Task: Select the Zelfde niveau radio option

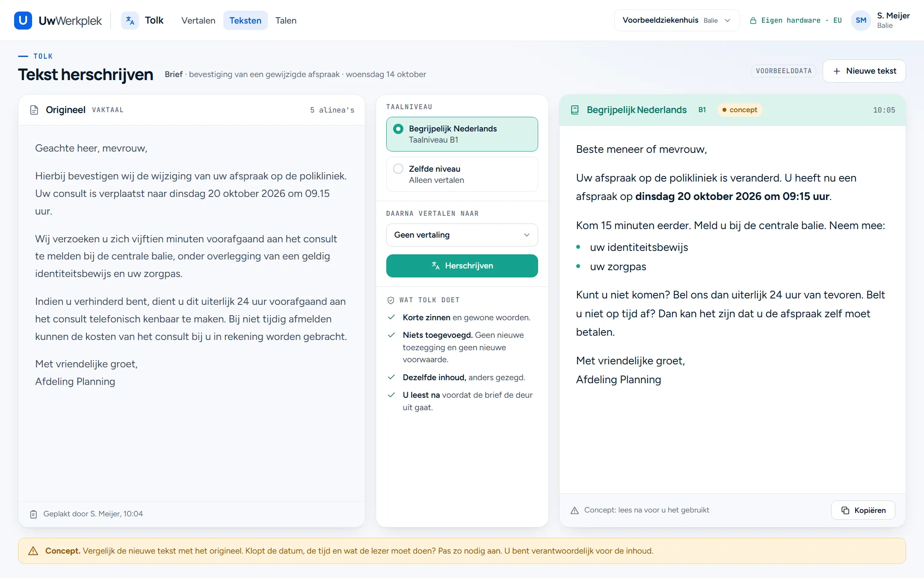Action: [462, 174]
